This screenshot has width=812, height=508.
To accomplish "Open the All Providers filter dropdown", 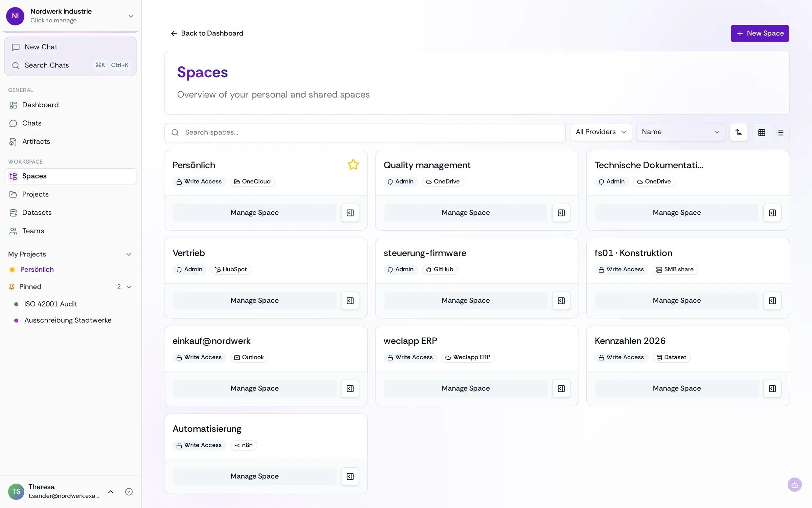I will point(601,132).
